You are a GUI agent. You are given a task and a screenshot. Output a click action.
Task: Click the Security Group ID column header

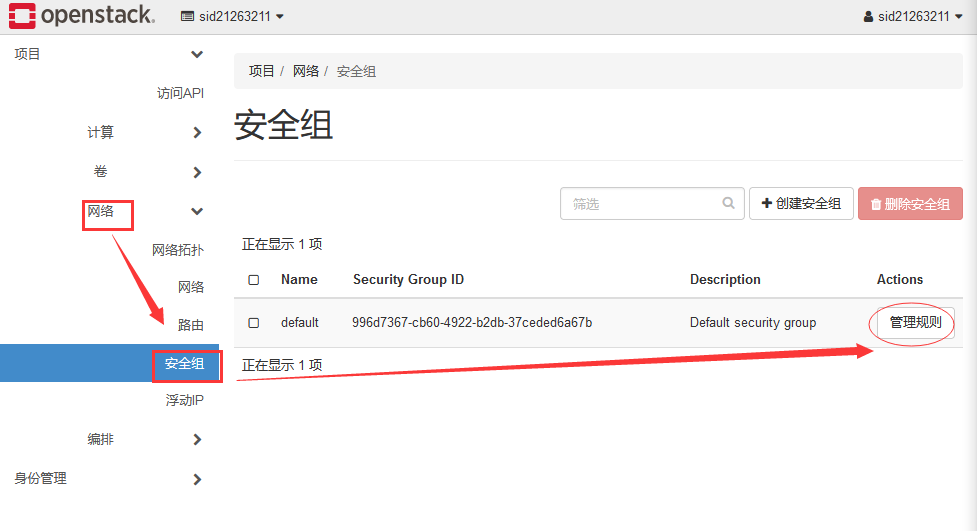pyautogui.click(x=409, y=279)
